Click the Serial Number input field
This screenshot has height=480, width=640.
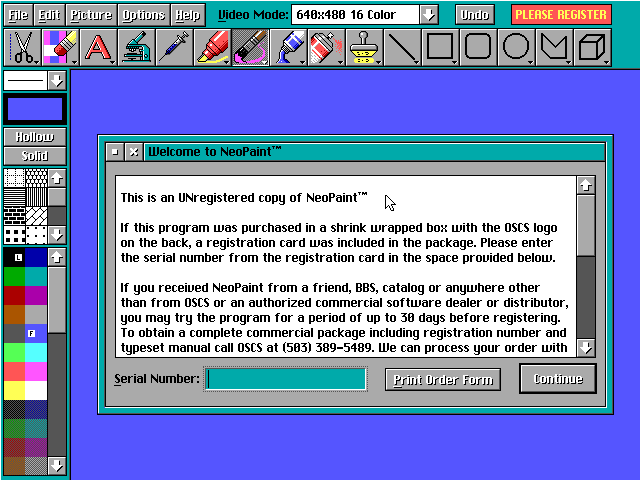click(x=286, y=379)
